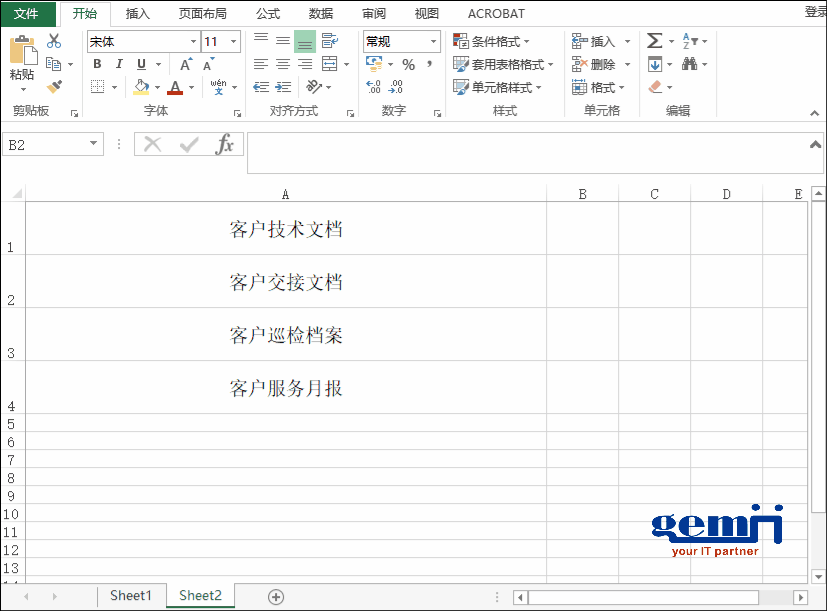Apply Percent Style number formatting

408,64
